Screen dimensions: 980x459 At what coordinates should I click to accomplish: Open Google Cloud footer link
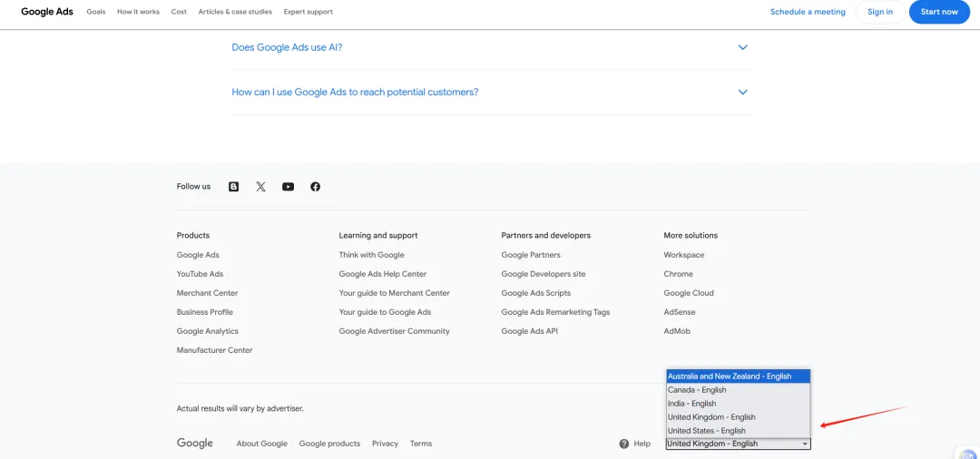tap(689, 293)
